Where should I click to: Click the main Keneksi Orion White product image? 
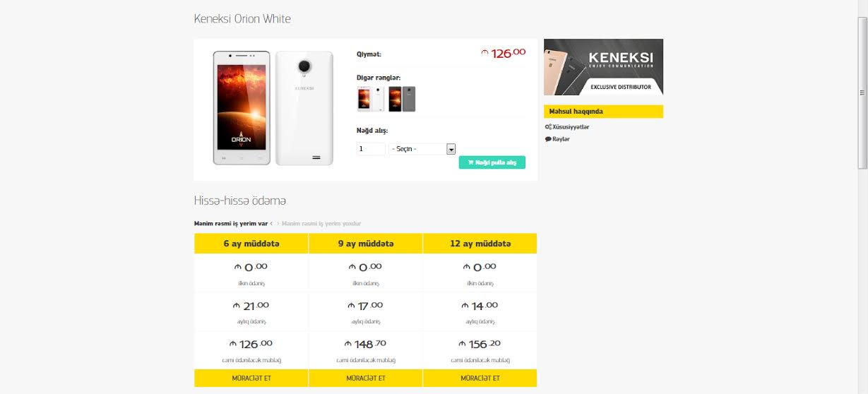[x=273, y=108]
